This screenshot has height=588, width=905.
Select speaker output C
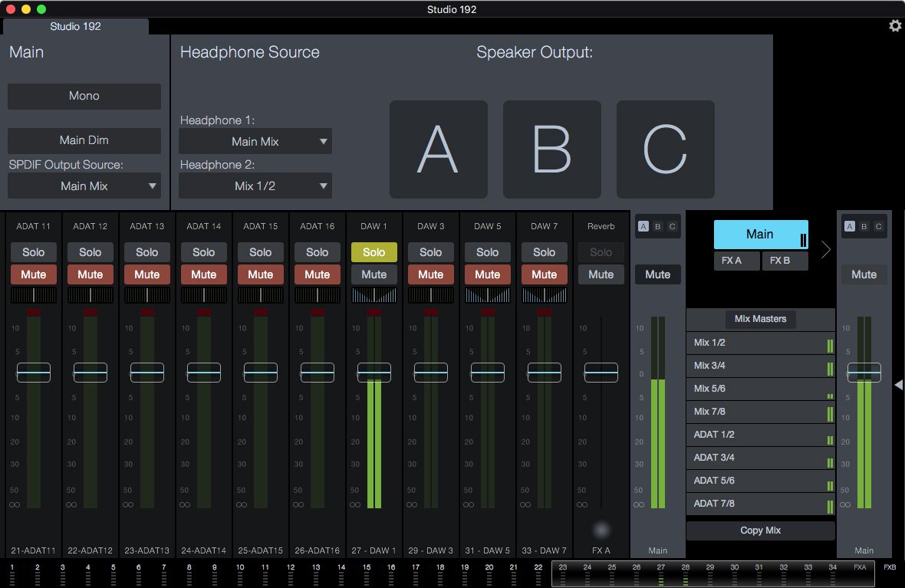(x=666, y=149)
